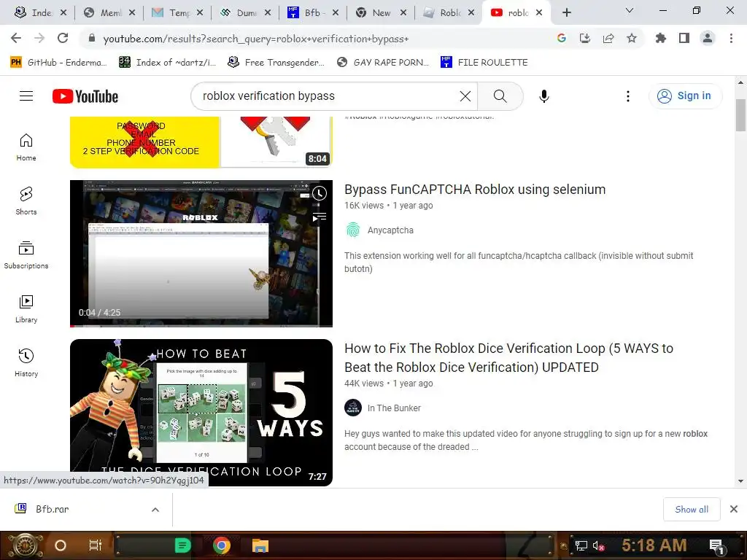Open FILE ROULETTE bookmark
This screenshot has height=560, width=747.
pos(484,63)
